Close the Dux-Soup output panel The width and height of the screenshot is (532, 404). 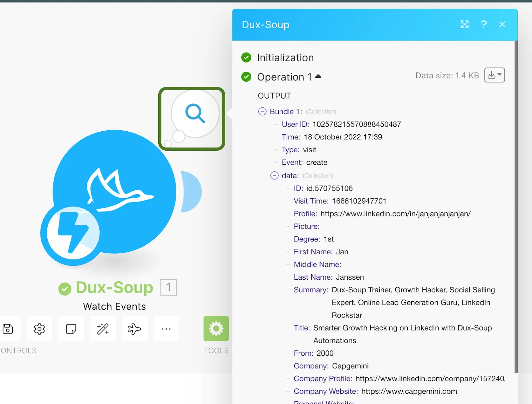502,24
